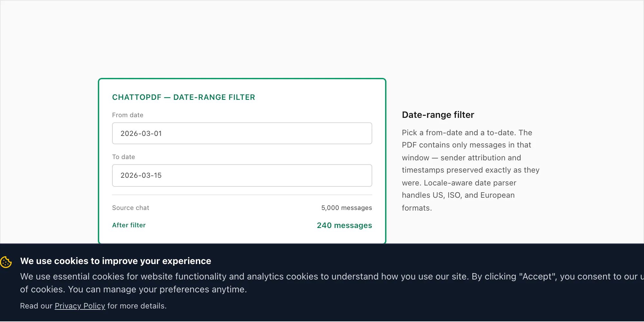The image size is (644, 322).
Task: Select the '240 messages' value
Action: [344, 225]
